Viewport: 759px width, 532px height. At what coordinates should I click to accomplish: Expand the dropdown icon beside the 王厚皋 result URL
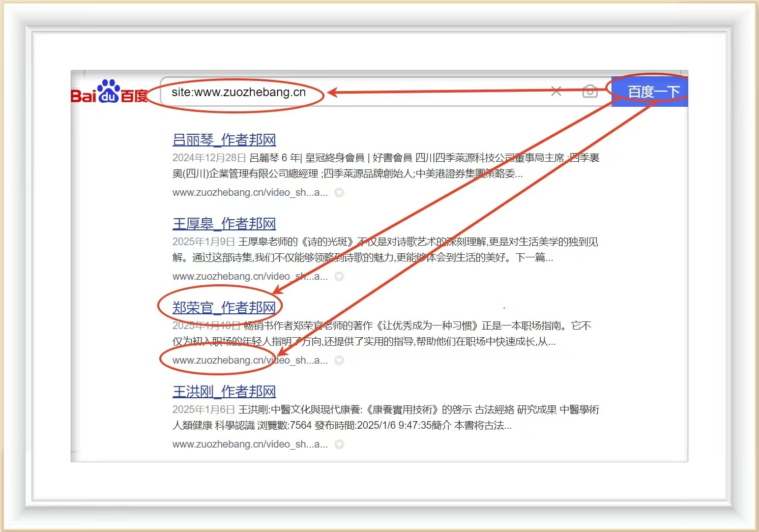(x=339, y=277)
